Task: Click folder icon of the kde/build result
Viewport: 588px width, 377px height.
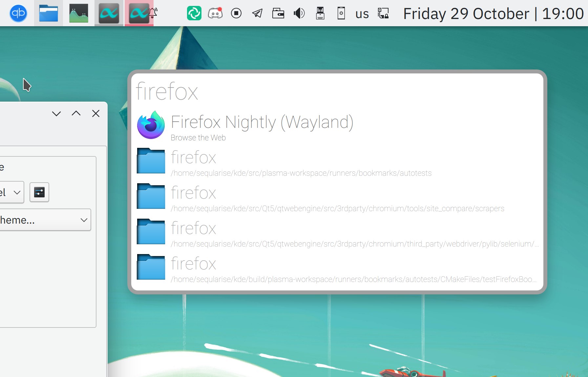Action: tap(151, 267)
